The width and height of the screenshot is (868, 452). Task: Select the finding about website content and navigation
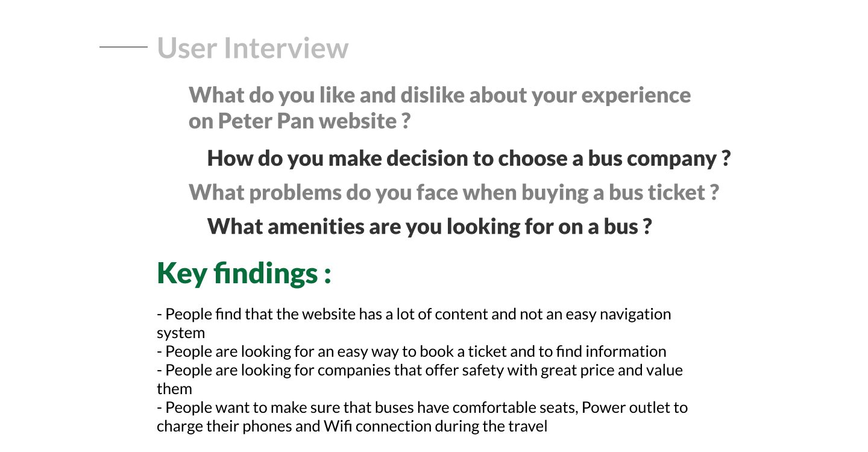[x=414, y=323]
